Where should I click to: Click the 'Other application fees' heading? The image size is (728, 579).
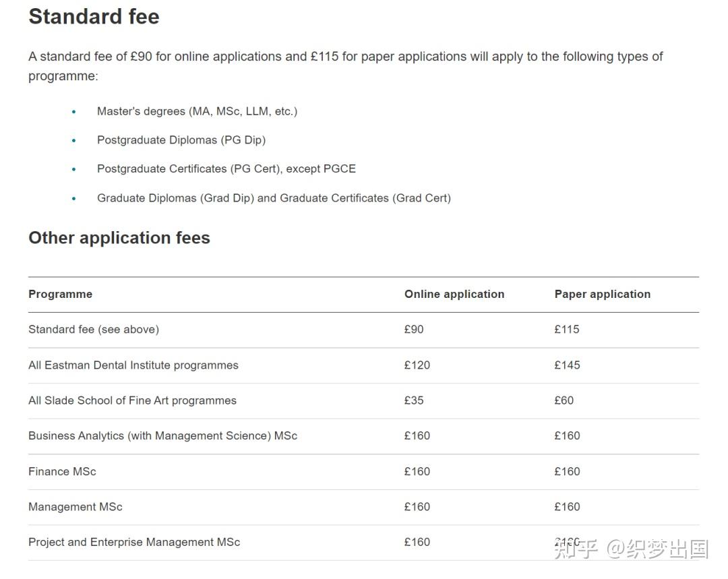[x=119, y=238]
